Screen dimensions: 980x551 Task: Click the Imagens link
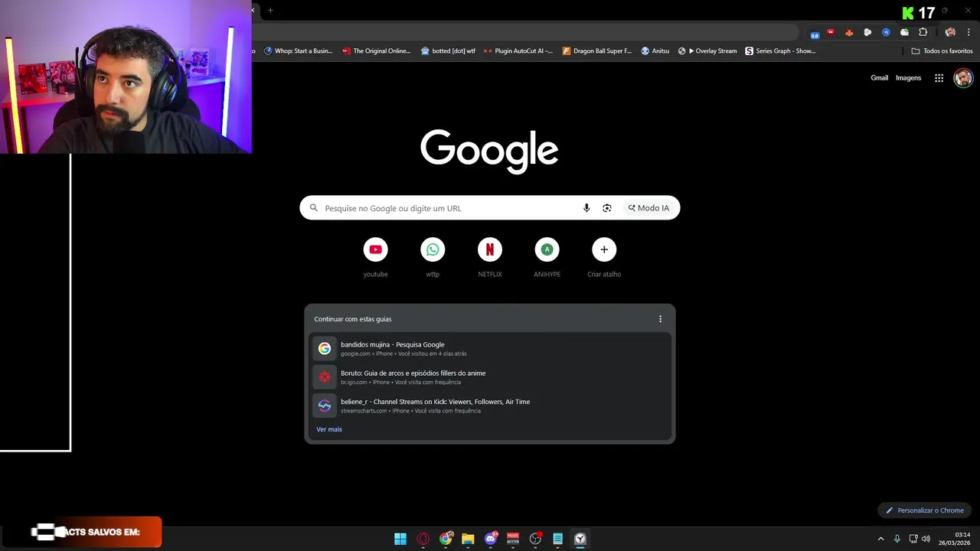tap(908, 78)
